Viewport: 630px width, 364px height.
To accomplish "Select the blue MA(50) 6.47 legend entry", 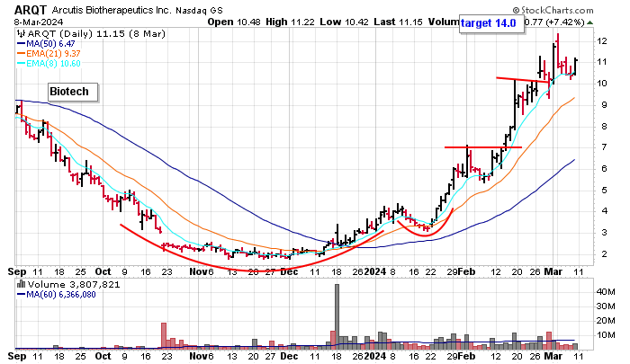I will (x=46, y=44).
